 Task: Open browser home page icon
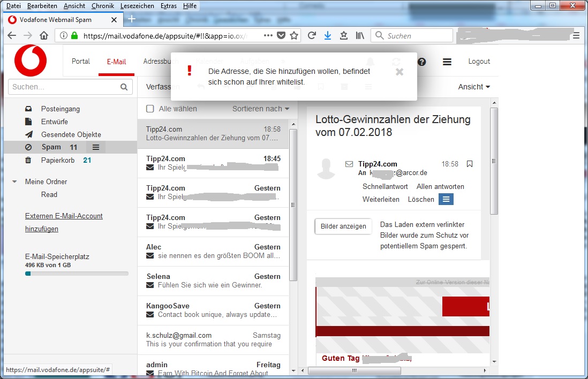tap(44, 36)
